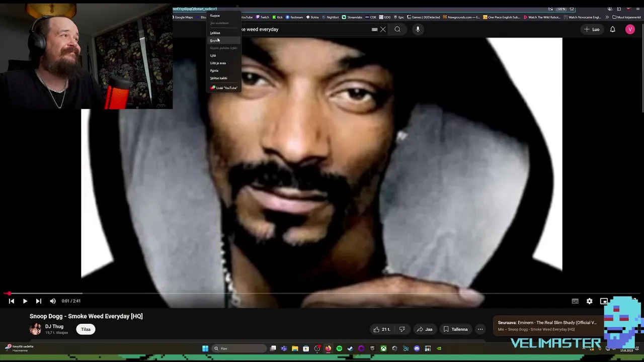
Task: Open Task View on taskbar
Action: tap(273, 348)
